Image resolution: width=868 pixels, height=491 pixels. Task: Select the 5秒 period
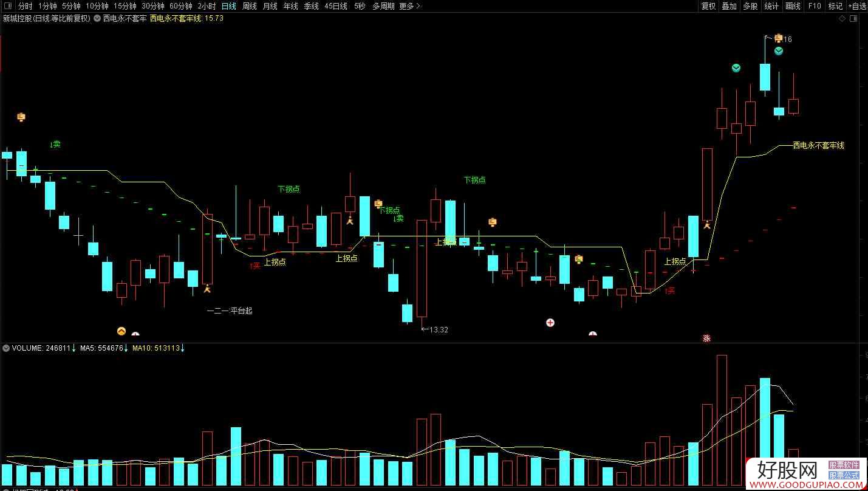click(x=360, y=6)
